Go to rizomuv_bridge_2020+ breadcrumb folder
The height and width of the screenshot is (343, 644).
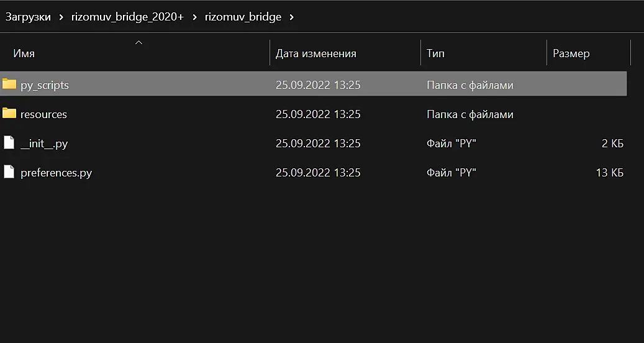[x=127, y=17]
